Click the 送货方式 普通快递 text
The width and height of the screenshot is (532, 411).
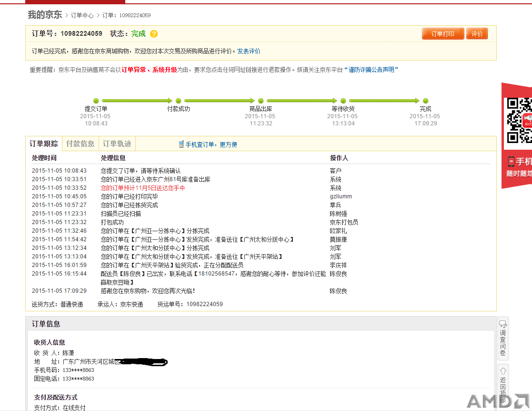(x=57, y=304)
